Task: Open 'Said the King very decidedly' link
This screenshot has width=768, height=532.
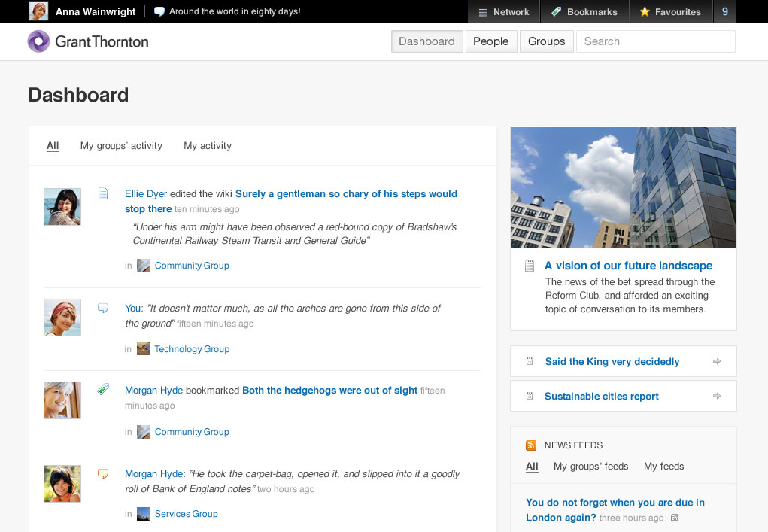Action: [x=612, y=361]
